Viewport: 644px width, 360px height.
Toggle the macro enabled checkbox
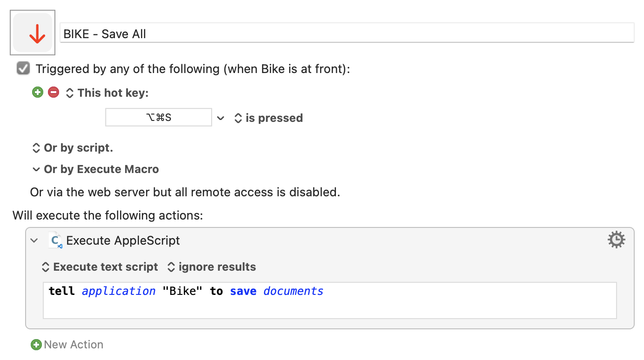[23, 69]
